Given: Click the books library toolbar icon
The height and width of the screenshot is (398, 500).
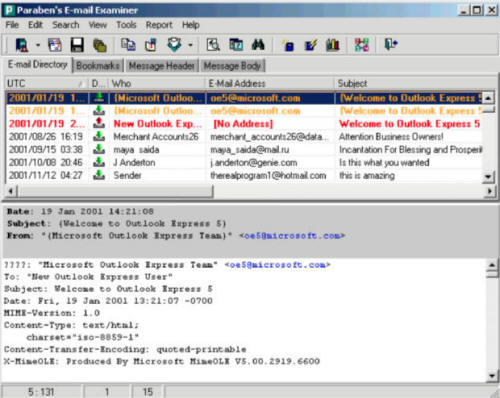Looking at the screenshot, I should click(333, 45).
